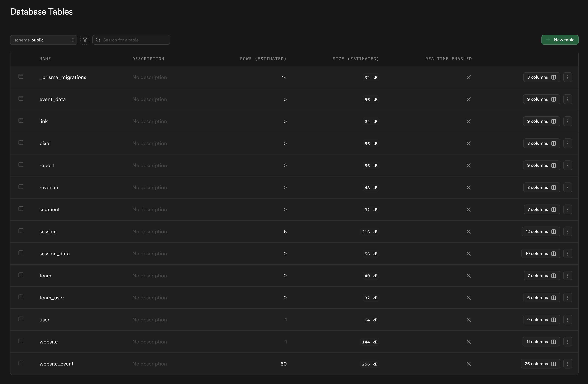
Task: Open three-dot menu for website_event row
Action: click(567, 364)
